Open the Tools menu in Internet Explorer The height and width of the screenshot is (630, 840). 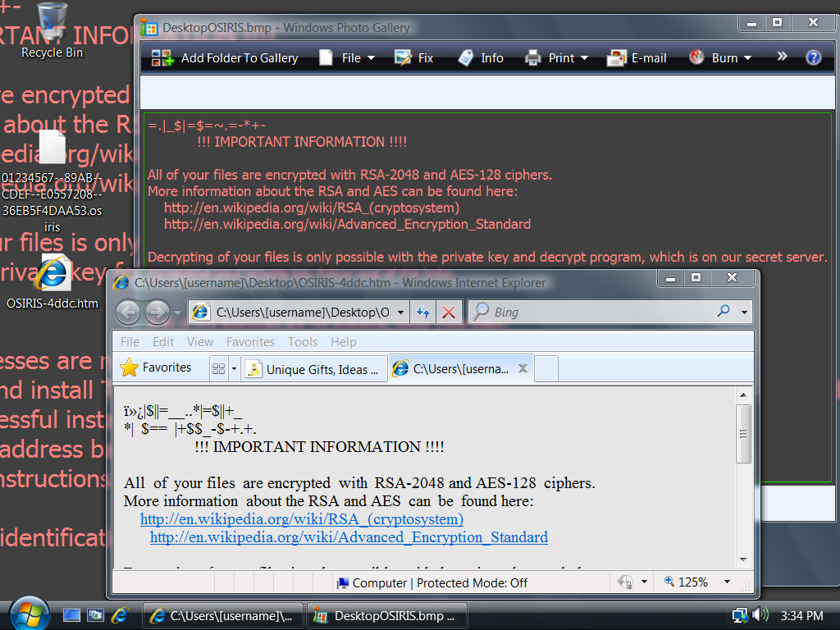[x=302, y=342]
